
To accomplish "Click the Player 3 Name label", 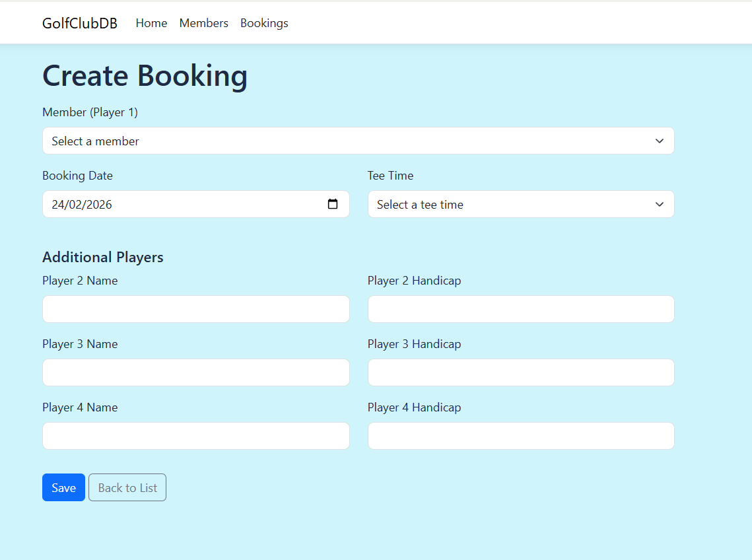I will 80,344.
